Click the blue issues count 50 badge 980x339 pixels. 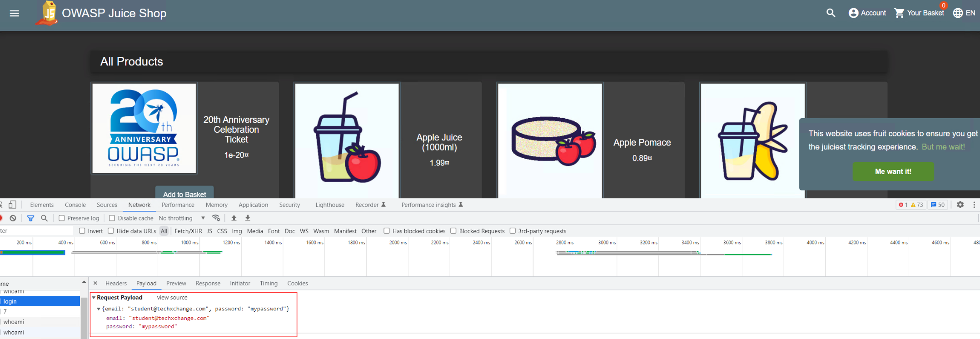(937, 205)
